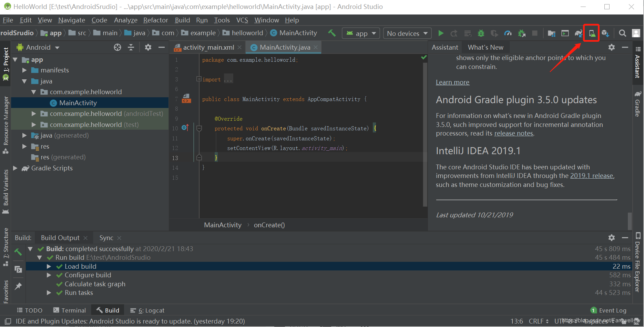Open the SDK Manager cube icon
The width and height of the screenshot is (644, 327).
point(605,33)
